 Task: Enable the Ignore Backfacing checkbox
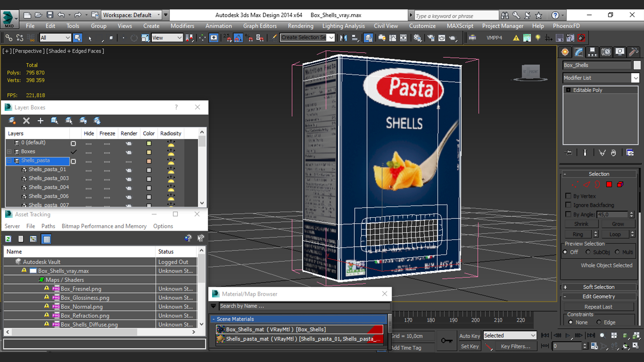point(568,205)
